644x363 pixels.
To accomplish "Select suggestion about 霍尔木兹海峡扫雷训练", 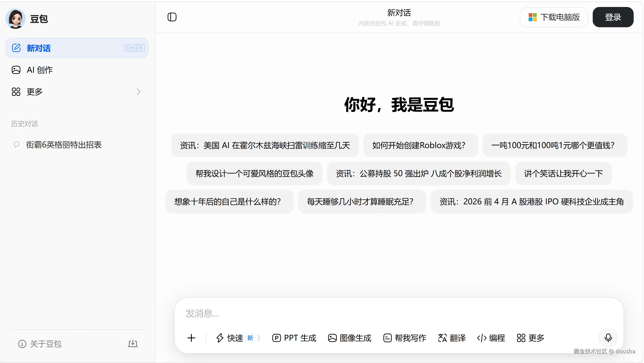I will [265, 145].
